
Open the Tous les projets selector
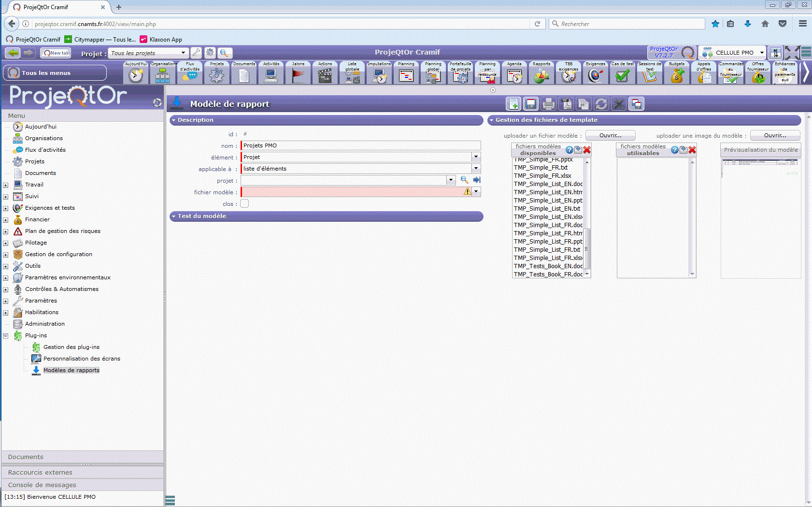[148, 53]
